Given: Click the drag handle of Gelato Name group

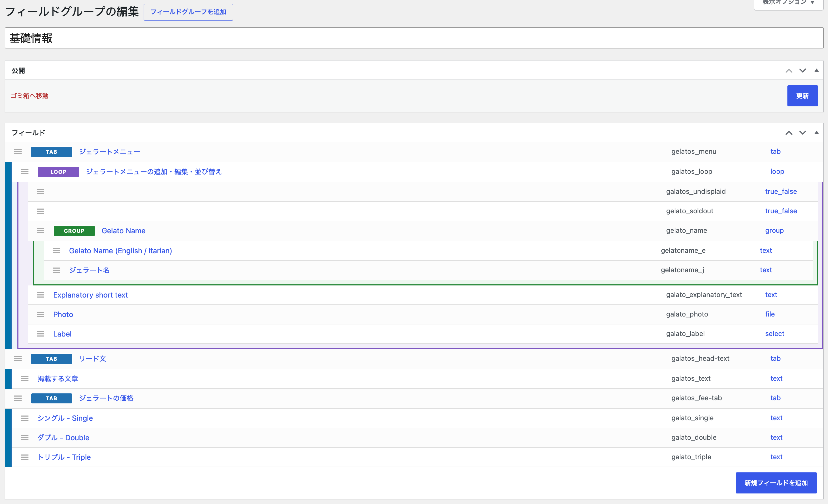Looking at the screenshot, I should [x=41, y=231].
